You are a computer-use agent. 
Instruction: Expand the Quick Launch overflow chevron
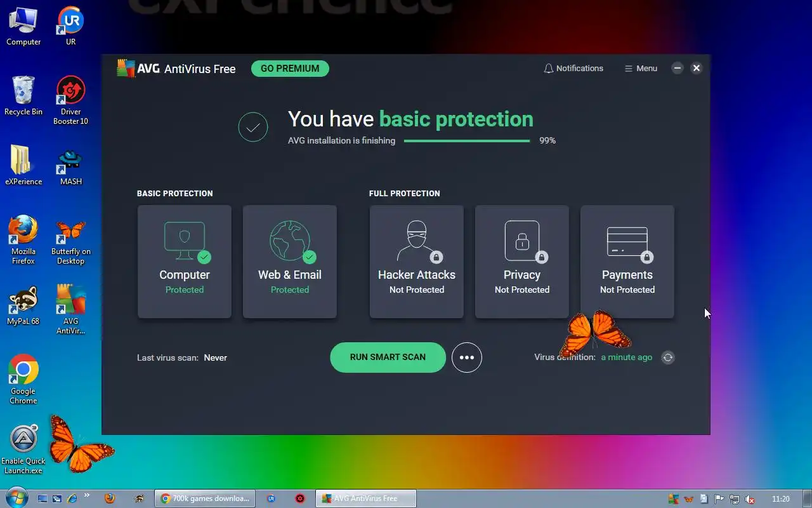tap(87, 495)
